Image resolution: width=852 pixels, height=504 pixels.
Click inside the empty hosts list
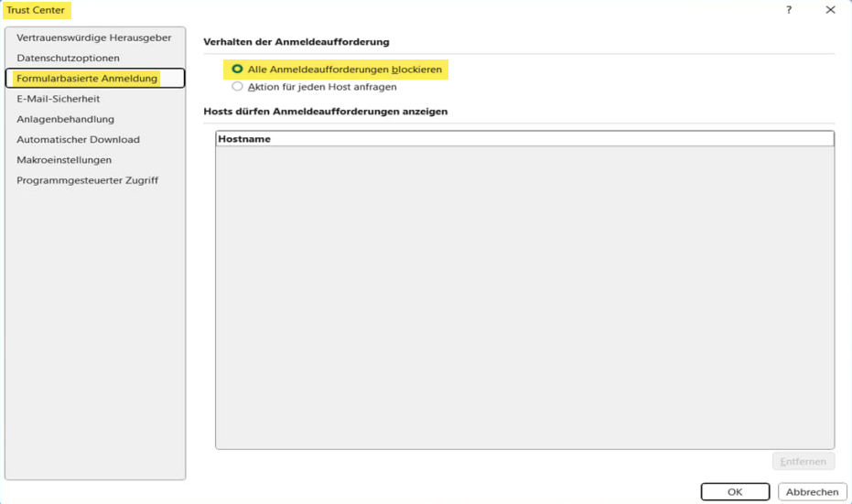(524, 293)
